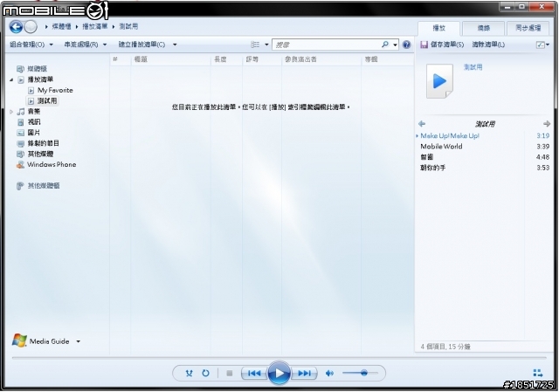Image resolution: width=559 pixels, height=392 pixels.
Task: Open list options checkmark dropdown
Action: (x=542, y=45)
